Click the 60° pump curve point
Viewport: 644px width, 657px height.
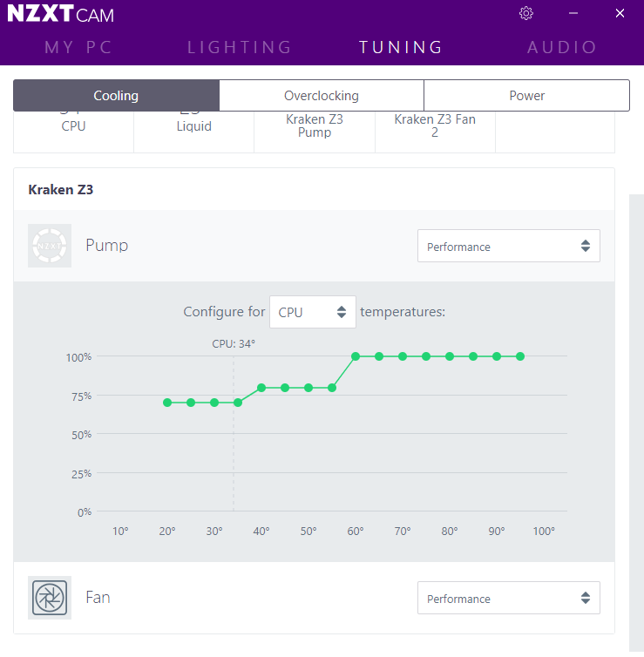(356, 356)
